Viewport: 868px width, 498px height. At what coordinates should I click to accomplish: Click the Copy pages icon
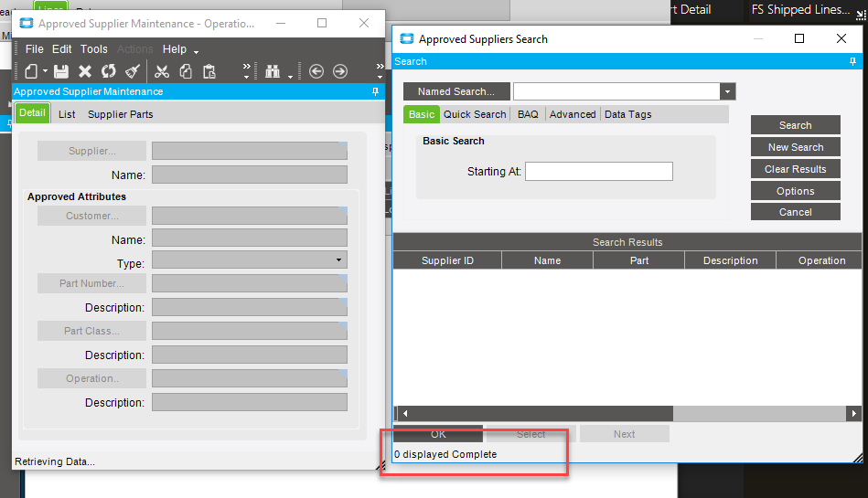[x=186, y=71]
